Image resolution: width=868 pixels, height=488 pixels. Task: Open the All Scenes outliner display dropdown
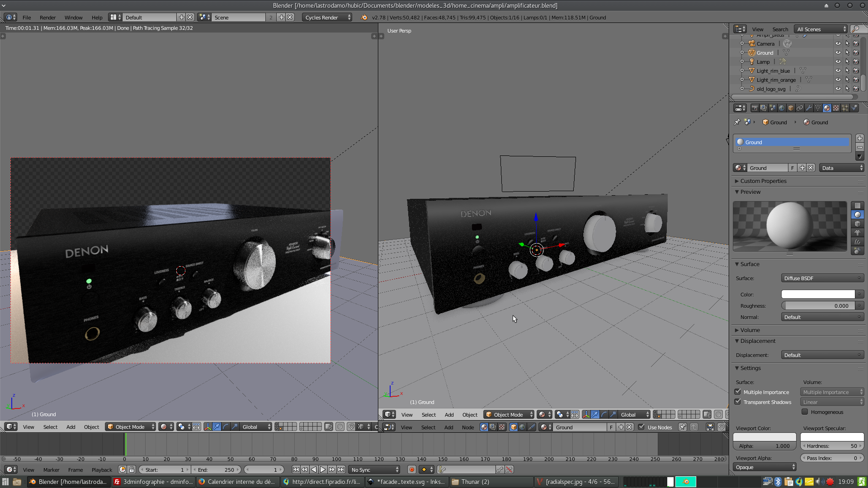[x=821, y=29]
